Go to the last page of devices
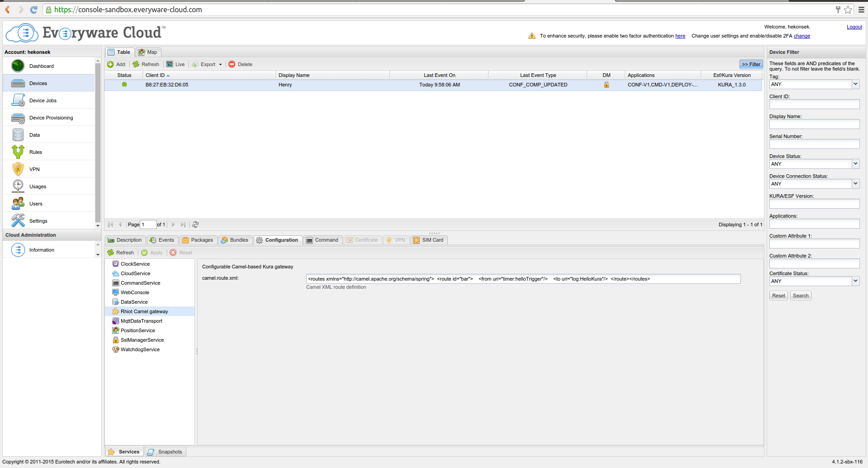The image size is (868, 468). point(183,224)
